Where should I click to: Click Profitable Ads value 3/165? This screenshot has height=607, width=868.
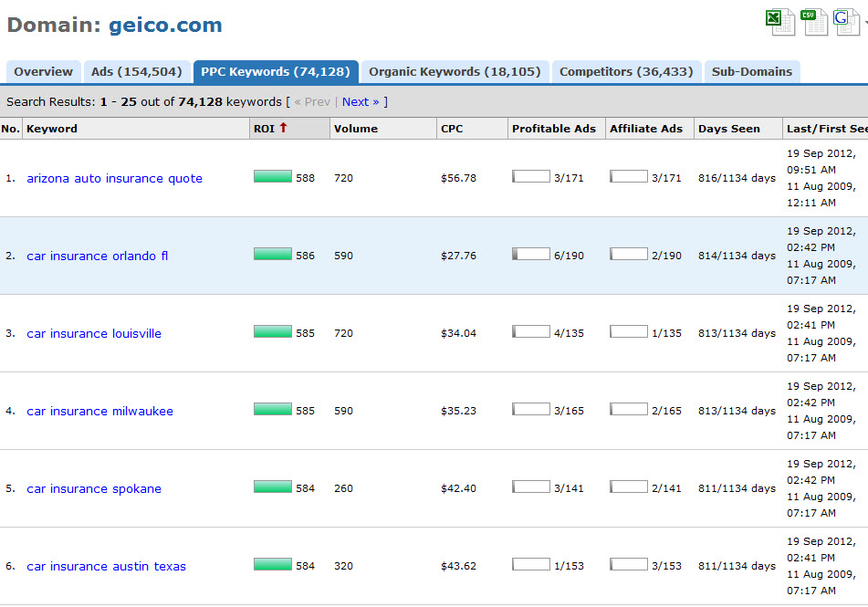[x=569, y=411]
